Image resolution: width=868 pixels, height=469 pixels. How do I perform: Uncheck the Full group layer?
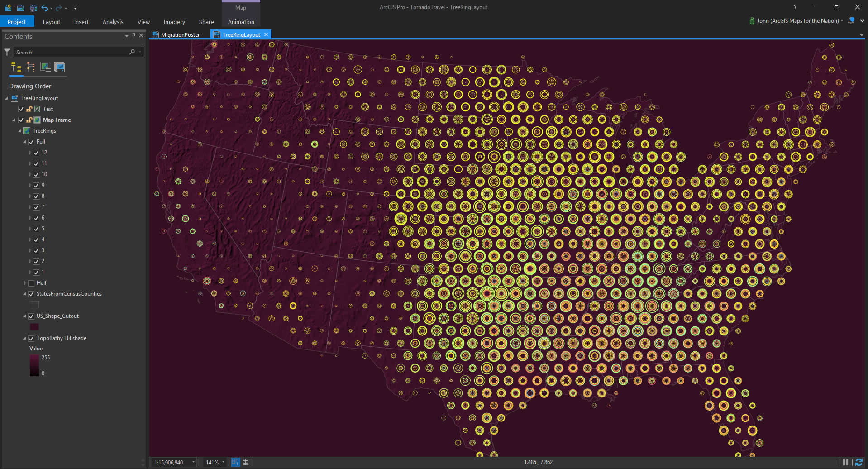(31, 142)
